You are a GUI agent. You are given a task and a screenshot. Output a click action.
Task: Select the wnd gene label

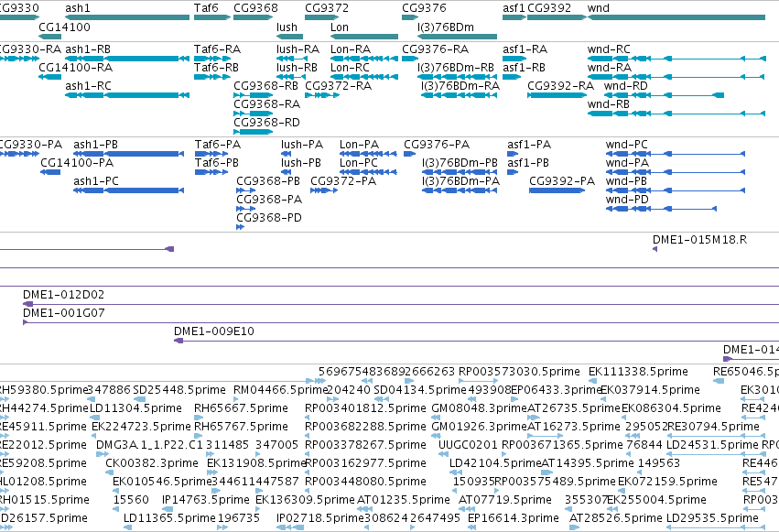click(x=598, y=8)
